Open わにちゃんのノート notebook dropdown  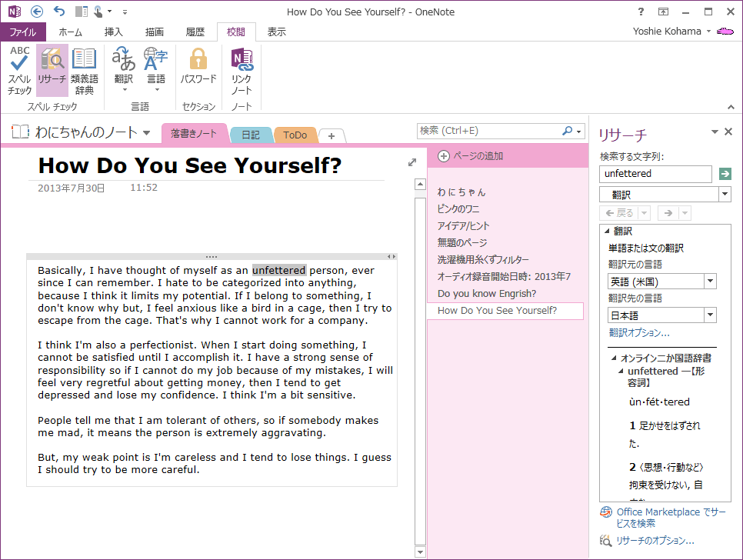click(146, 132)
